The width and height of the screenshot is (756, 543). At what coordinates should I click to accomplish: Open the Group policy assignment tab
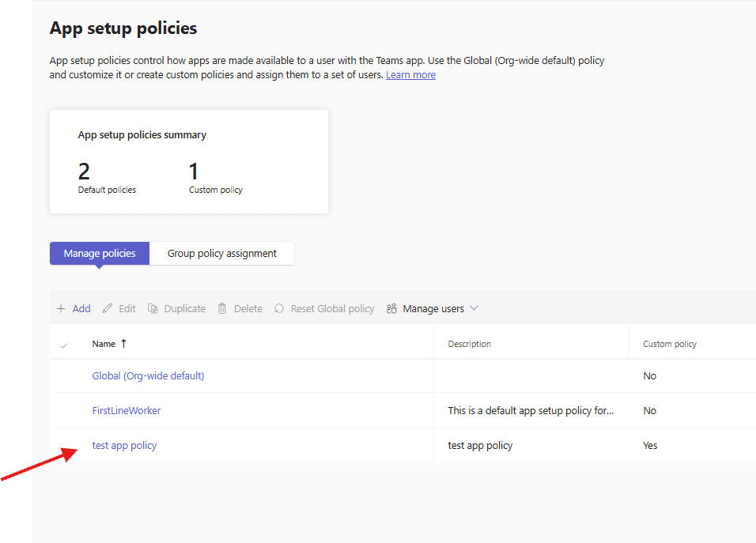pos(222,254)
